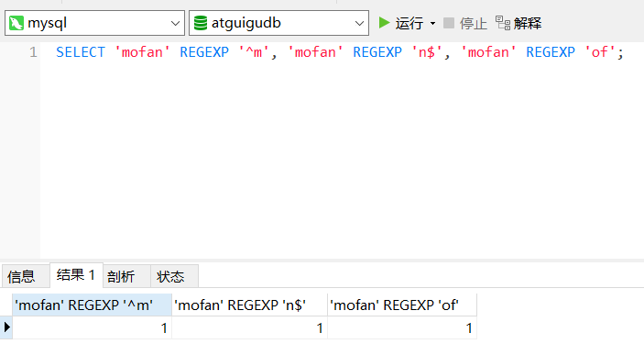Click the first REGEXP keyword in query
Image resolution: width=644 pixels, height=355 pixels.
click(204, 52)
